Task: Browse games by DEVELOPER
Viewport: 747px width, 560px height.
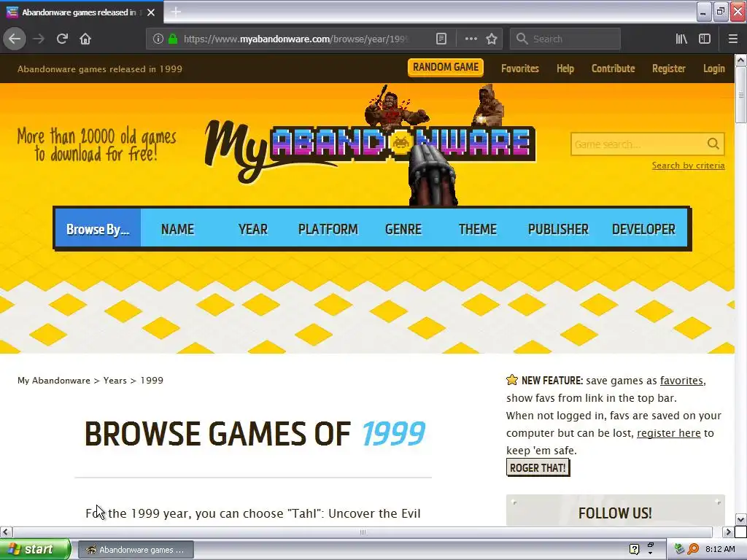Action: tap(643, 229)
